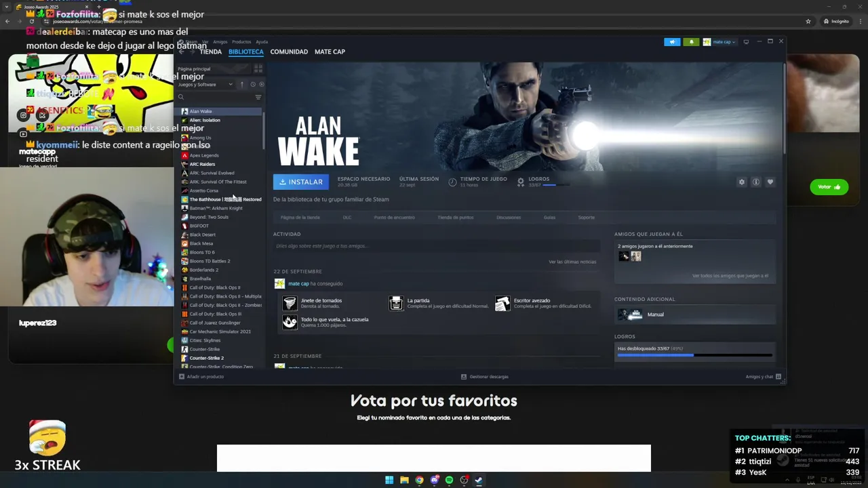Toggle the recent activity clock filter
Screen dimensions: 868x488
[x=252, y=85]
